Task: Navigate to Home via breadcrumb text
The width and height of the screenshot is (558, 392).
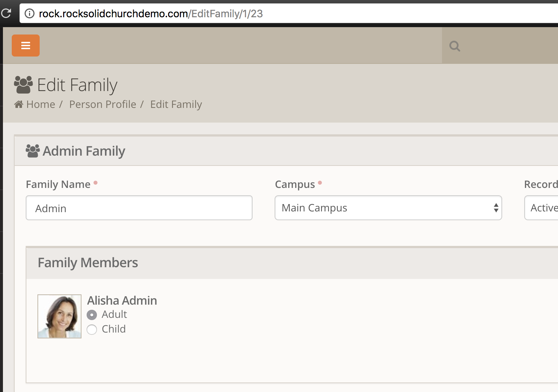Action: [x=41, y=105]
